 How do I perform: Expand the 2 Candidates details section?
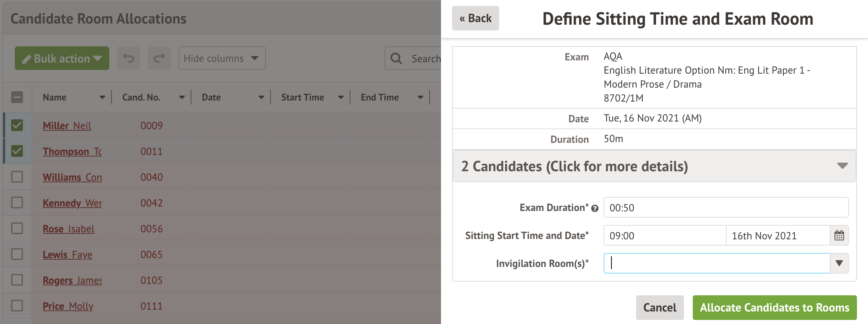[x=654, y=166]
